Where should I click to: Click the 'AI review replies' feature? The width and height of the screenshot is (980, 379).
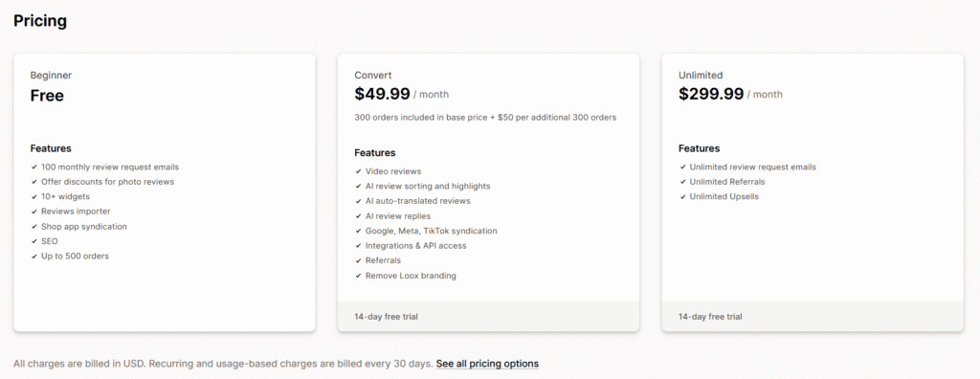(397, 215)
